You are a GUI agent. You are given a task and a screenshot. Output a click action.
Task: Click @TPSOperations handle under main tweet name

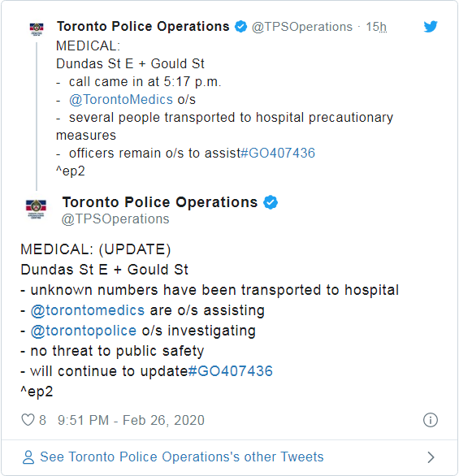[115, 219]
